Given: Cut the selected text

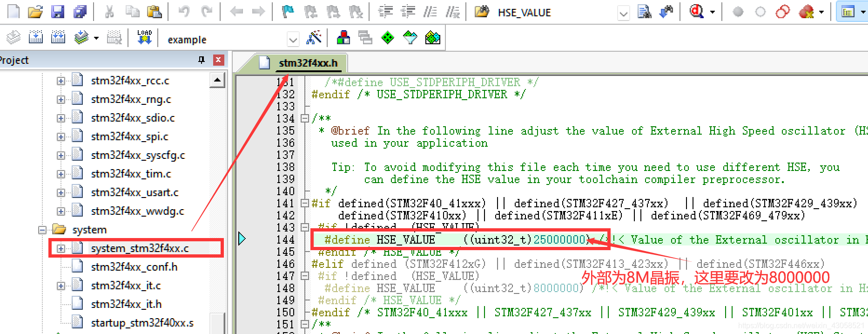Looking at the screenshot, I should click(109, 12).
